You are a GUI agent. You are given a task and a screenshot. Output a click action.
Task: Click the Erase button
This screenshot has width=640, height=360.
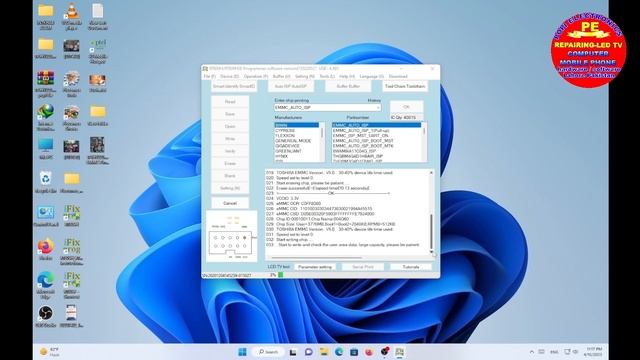[x=230, y=163]
